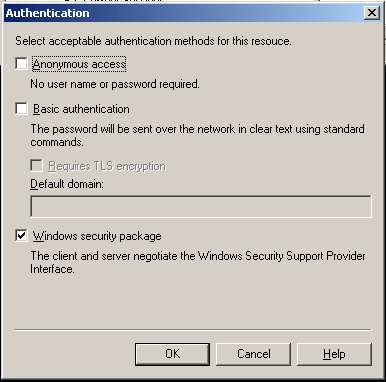Click the separator line above the buttons

coord(193,330)
